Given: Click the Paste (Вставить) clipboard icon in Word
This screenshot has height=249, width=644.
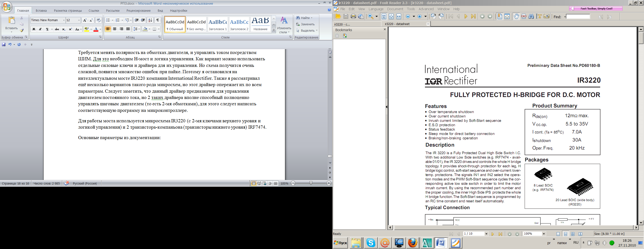Looking at the screenshot, I should pyautogui.click(x=11, y=20).
